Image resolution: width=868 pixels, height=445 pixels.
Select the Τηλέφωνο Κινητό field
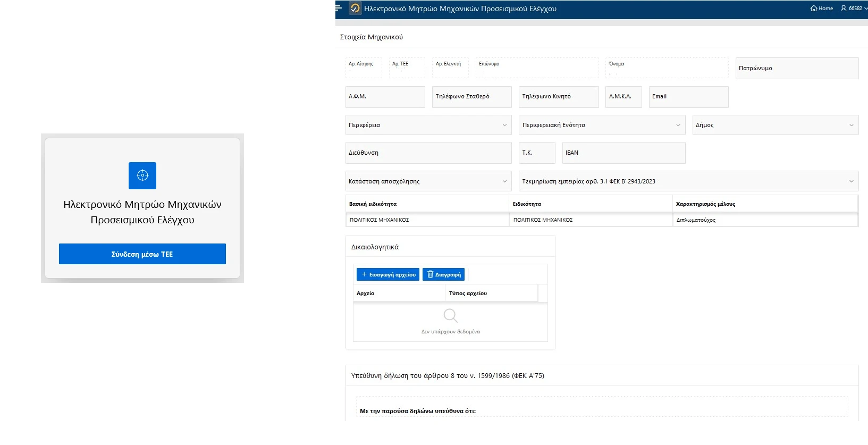coord(558,97)
